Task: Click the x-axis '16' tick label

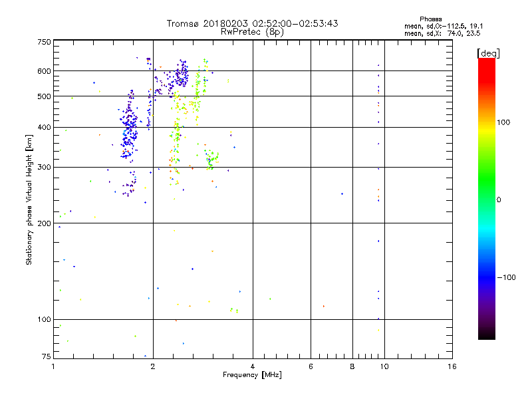Action: [452, 366]
